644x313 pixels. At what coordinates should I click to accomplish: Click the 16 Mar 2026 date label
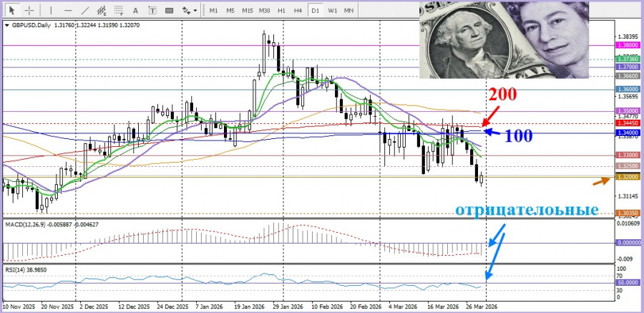click(x=443, y=307)
